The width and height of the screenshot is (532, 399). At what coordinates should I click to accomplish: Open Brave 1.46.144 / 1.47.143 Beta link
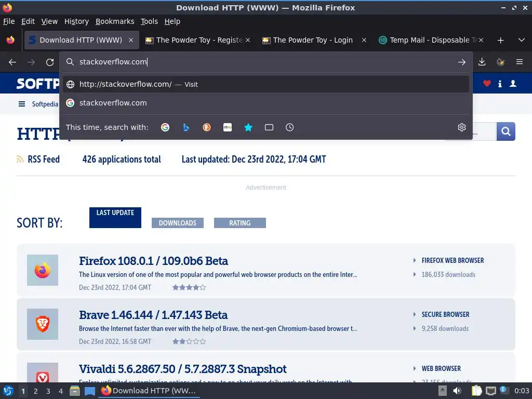pyautogui.click(x=153, y=315)
